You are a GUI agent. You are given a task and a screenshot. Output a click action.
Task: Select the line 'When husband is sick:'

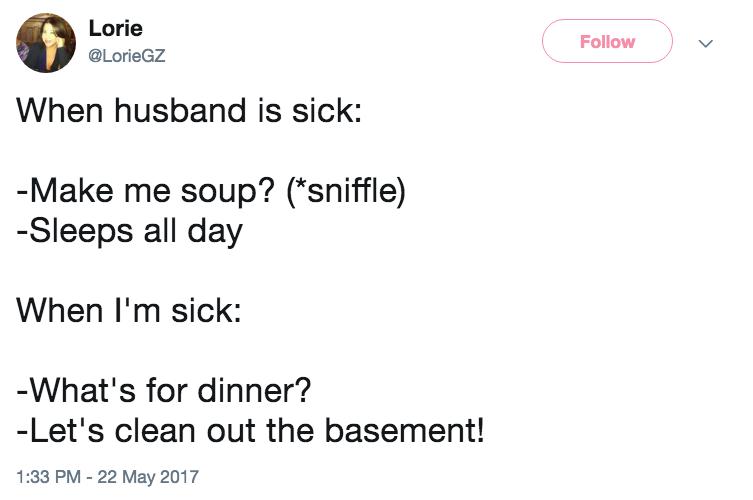pyautogui.click(x=189, y=110)
